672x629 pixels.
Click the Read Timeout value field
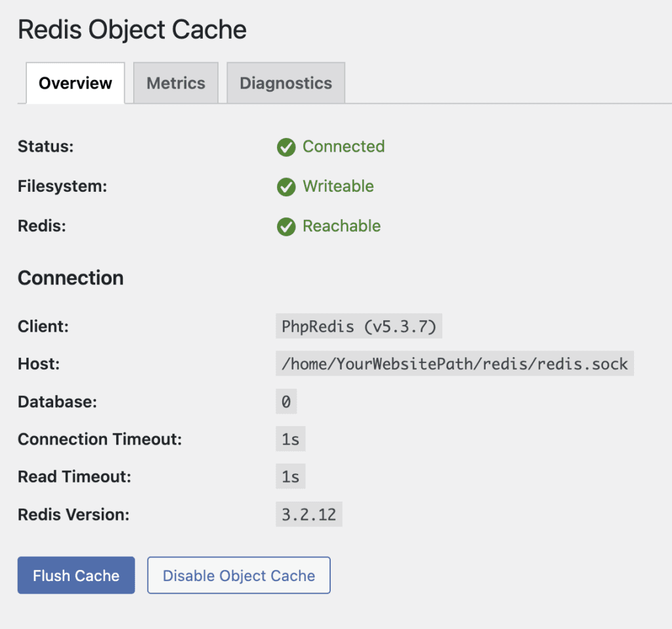point(290,476)
